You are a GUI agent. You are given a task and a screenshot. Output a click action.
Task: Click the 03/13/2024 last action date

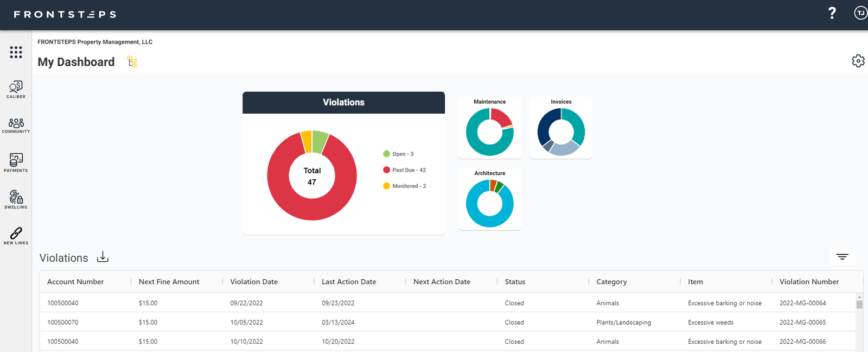point(338,323)
